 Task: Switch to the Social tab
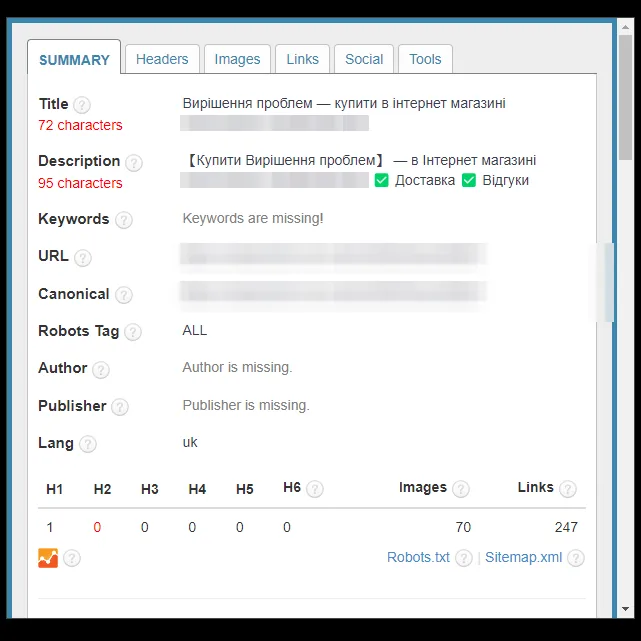point(364,59)
